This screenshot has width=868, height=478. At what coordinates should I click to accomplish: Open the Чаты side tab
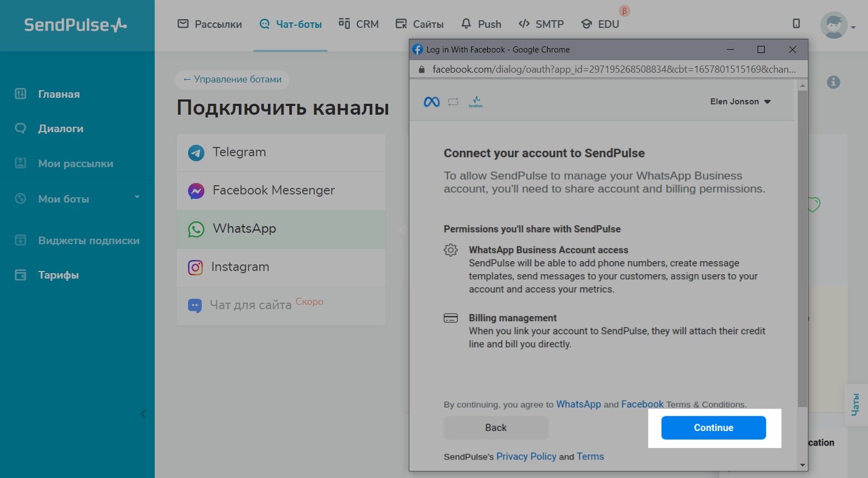[856, 405]
